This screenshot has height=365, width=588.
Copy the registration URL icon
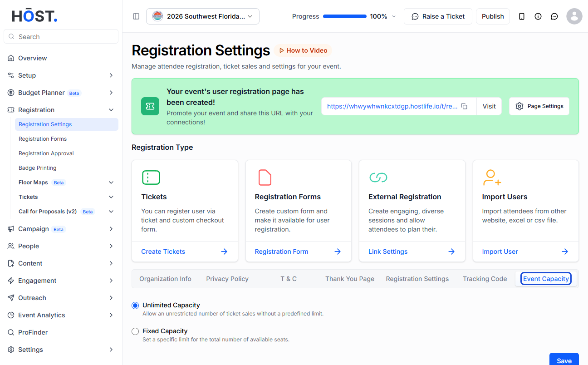click(x=464, y=106)
